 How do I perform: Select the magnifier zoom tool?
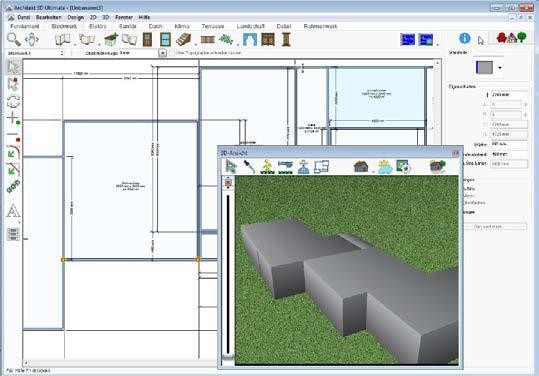tap(14, 40)
